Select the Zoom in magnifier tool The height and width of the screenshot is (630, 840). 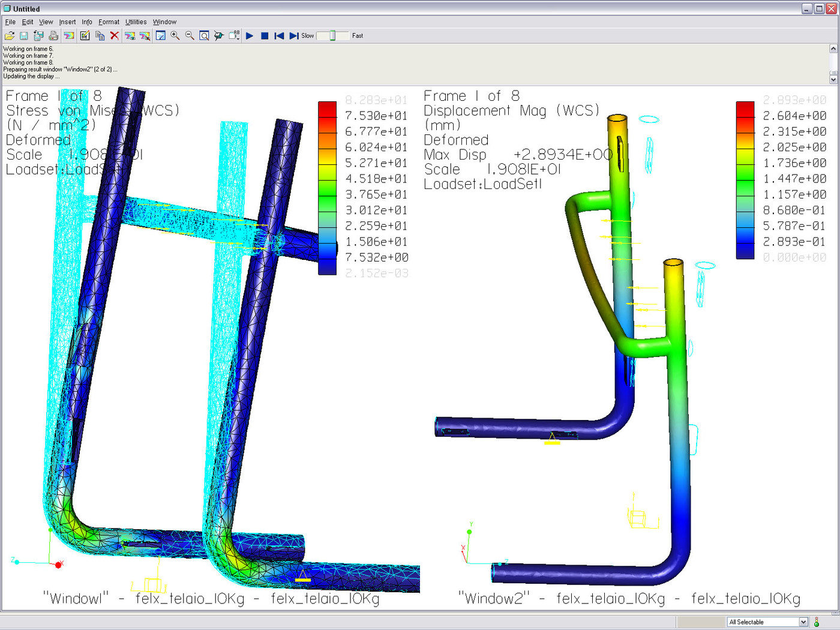[175, 36]
